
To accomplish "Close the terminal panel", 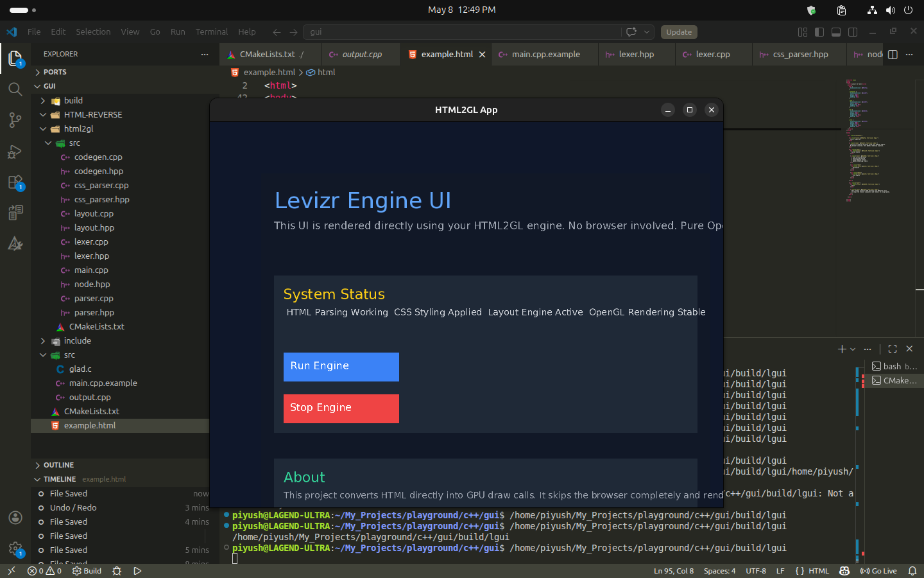I will tap(909, 349).
